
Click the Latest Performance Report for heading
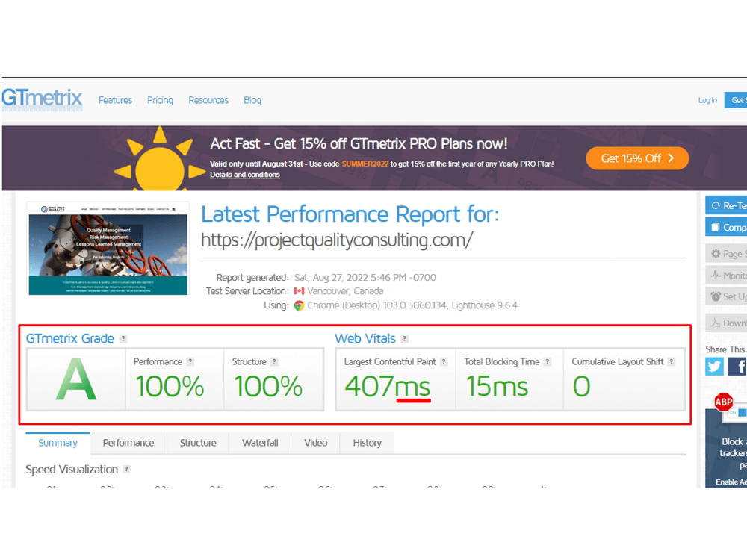tap(350, 214)
